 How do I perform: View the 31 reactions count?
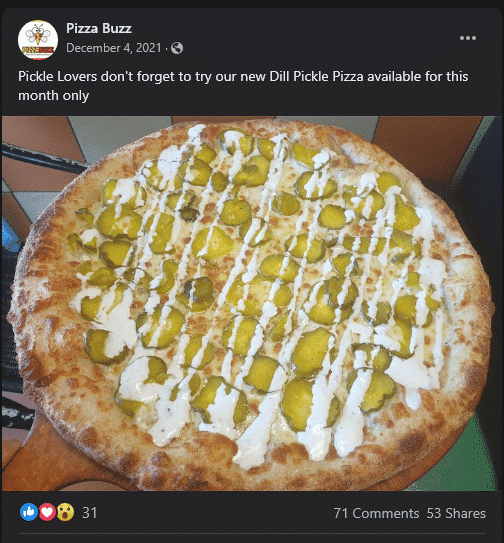coord(89,513)
